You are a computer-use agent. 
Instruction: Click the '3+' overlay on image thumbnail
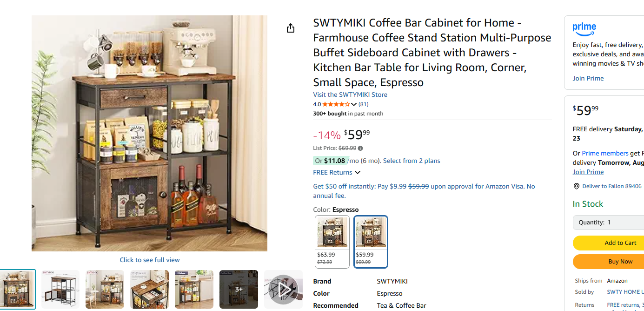pyautogui.click(x=239, y=289)
